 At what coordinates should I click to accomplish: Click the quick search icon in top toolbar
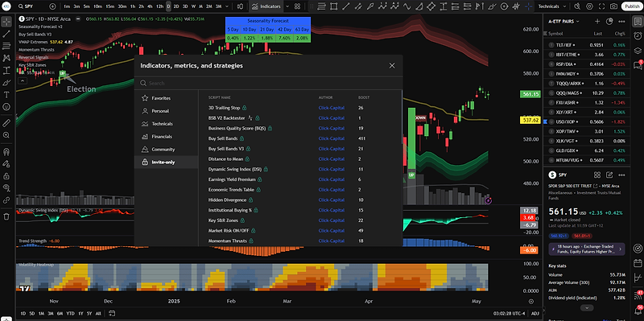[x=577, y=6]
